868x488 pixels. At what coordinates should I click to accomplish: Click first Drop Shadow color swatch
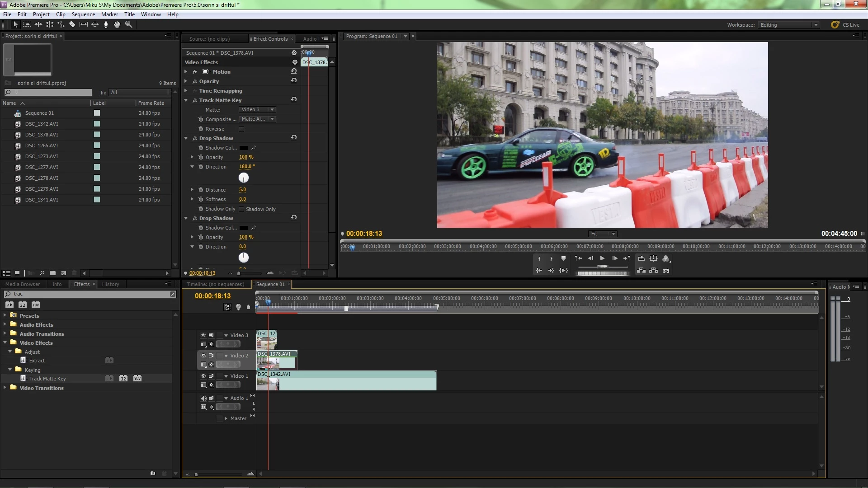(244, 148)
